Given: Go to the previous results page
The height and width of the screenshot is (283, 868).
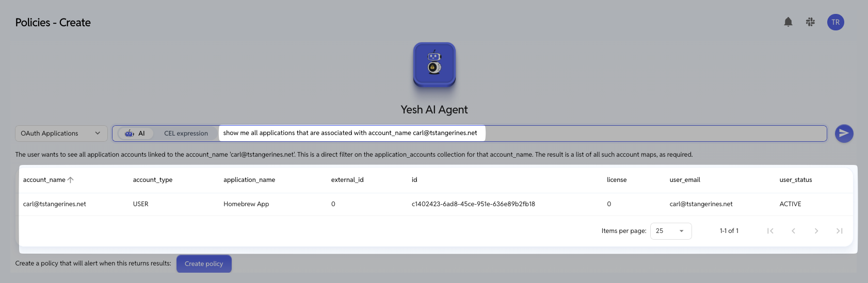Looking at the screenshot, I should click(793, 231).
